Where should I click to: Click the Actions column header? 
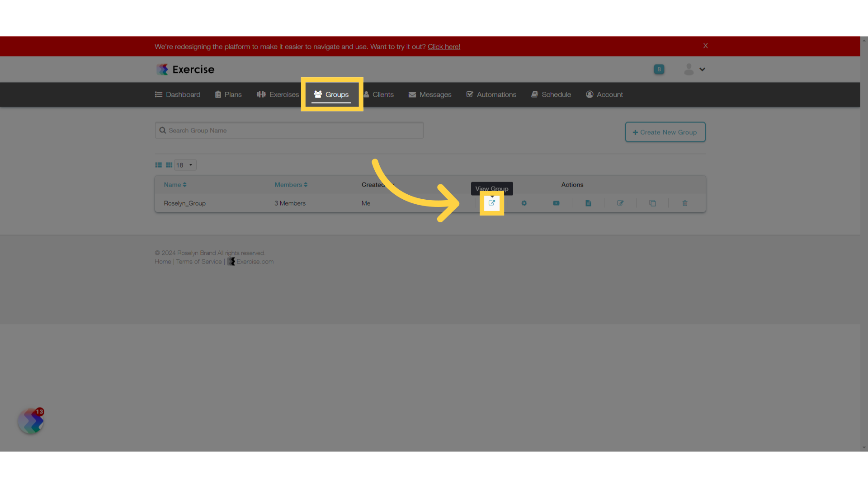coord(572,185)
